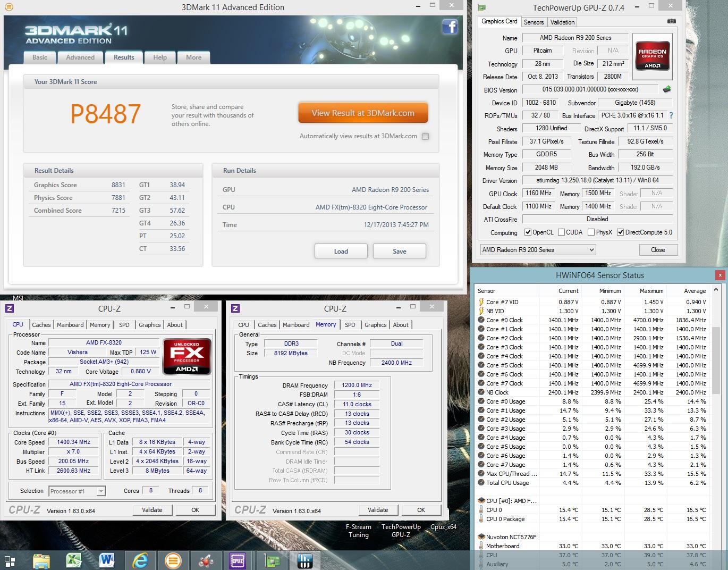The width and height of the screenshot is (728, 570).
Task: Enable automatically view results at 3DMark.com
Action: click(425, 136)
